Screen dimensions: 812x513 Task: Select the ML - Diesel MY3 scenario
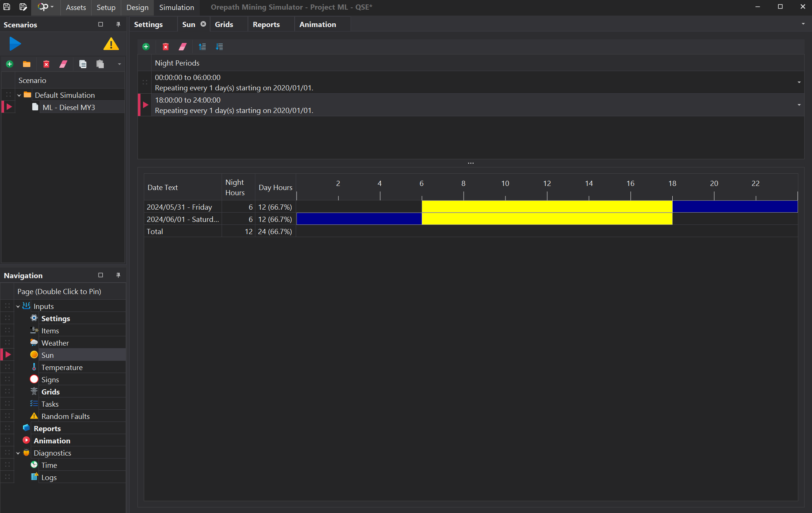click(69, 107)
